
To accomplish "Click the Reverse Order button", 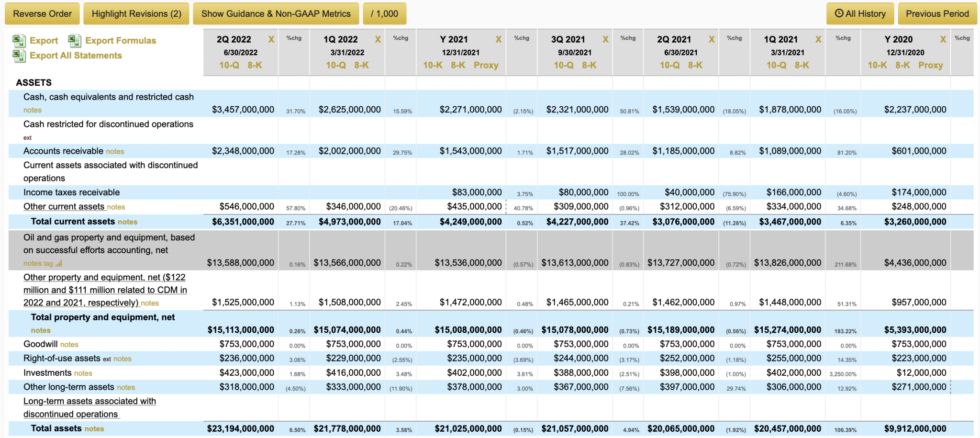I will click(x=43, y=13).
